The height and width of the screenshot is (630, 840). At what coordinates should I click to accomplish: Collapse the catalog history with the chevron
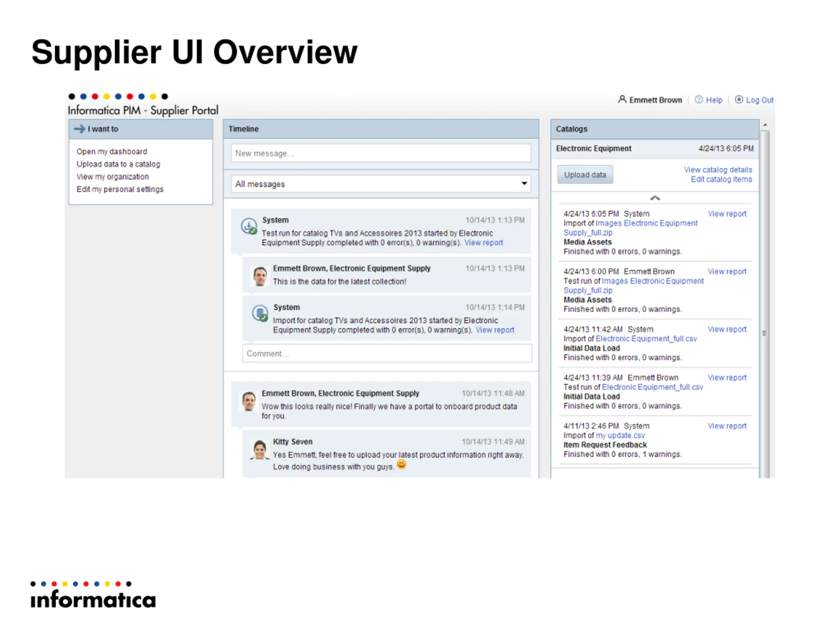coord(655,198)
